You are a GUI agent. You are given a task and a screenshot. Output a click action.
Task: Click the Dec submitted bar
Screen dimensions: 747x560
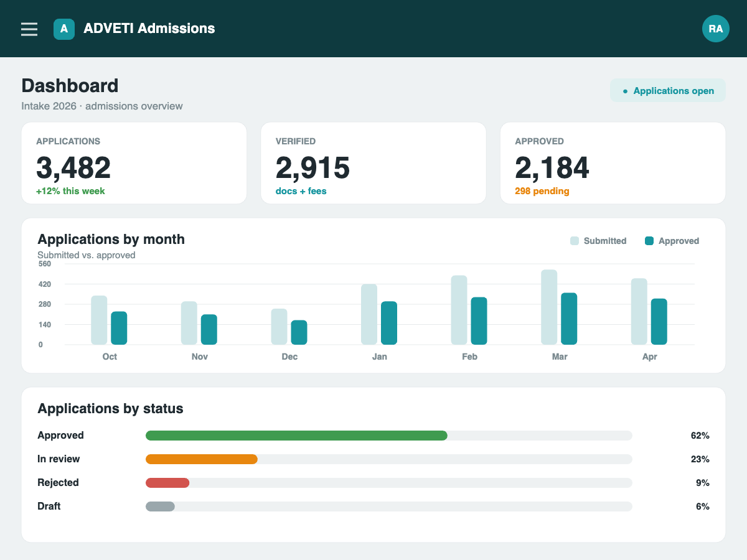279,327
